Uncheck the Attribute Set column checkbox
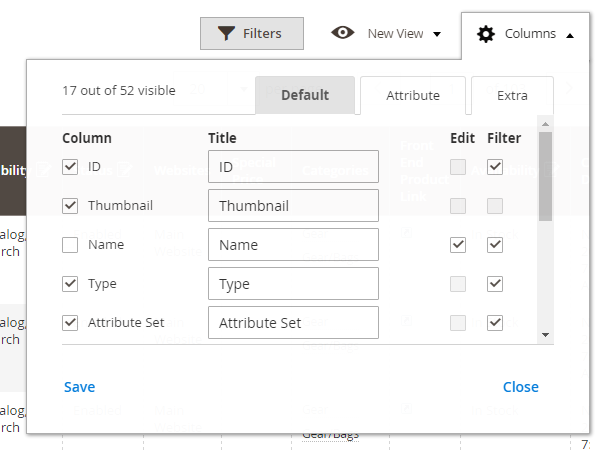615x453 pixels. point(70,323)
